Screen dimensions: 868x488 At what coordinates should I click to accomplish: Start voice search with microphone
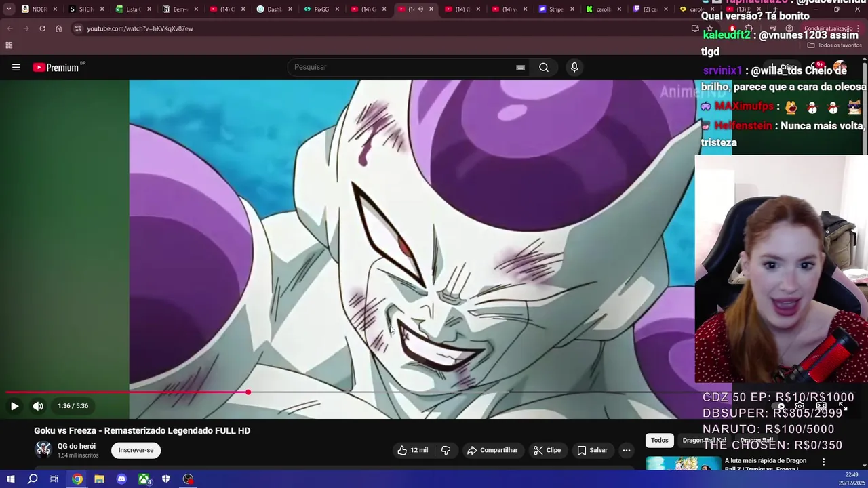(x=574, y=67)
